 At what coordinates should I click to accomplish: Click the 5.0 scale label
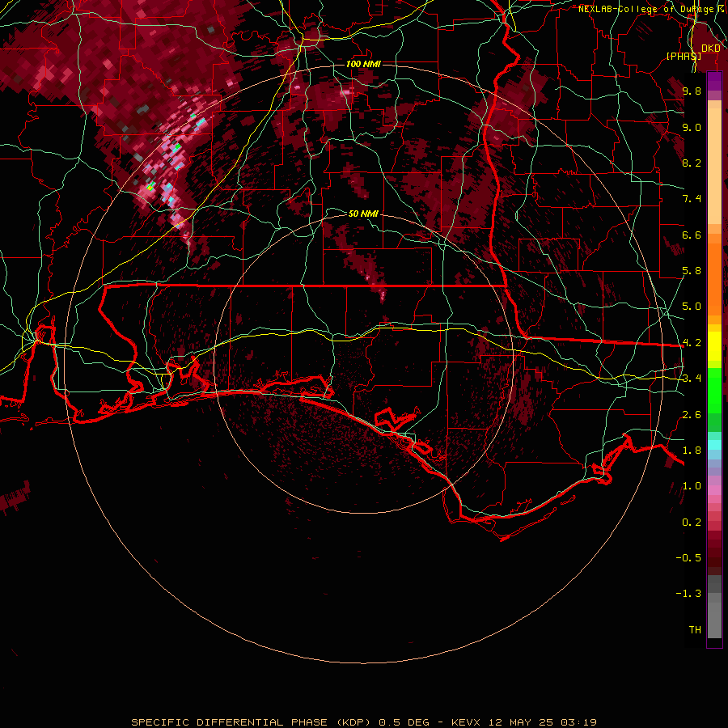pos(692,307)
